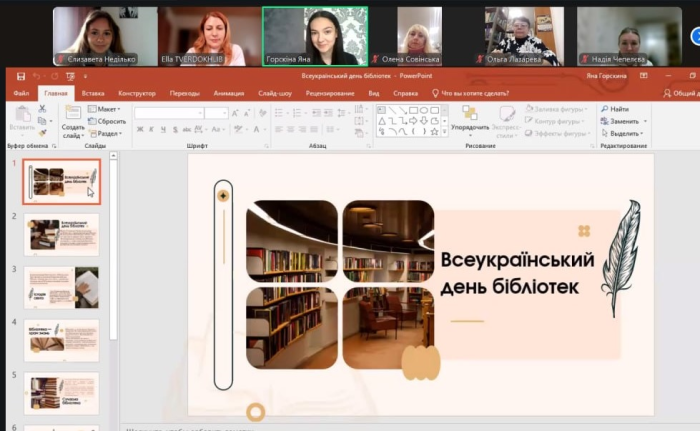Click the Format Painter brush icon
Image resolution: width=700 pixels, height=431 pixels.
tap(42, 131)
